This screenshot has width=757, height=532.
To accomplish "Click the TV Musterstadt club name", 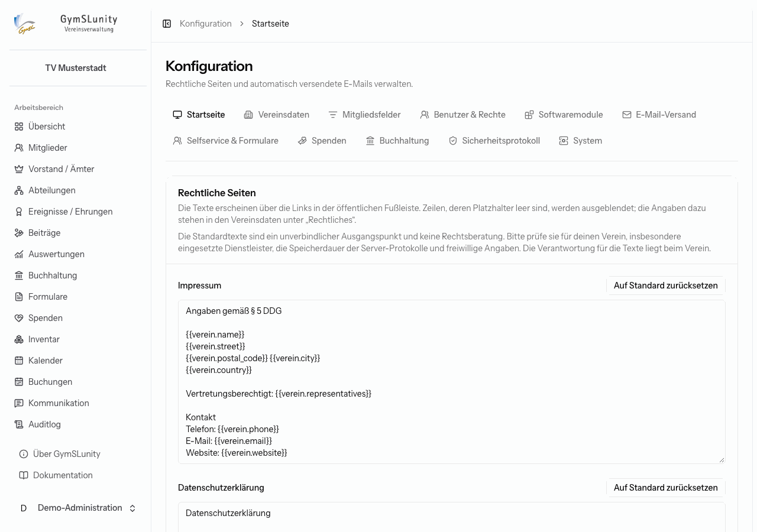I will [76, 68].
